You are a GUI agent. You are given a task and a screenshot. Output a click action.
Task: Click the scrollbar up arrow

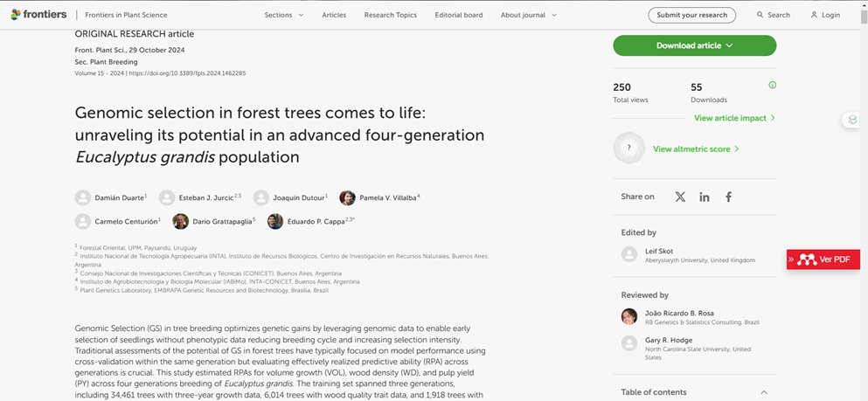(x=864, y=4)
